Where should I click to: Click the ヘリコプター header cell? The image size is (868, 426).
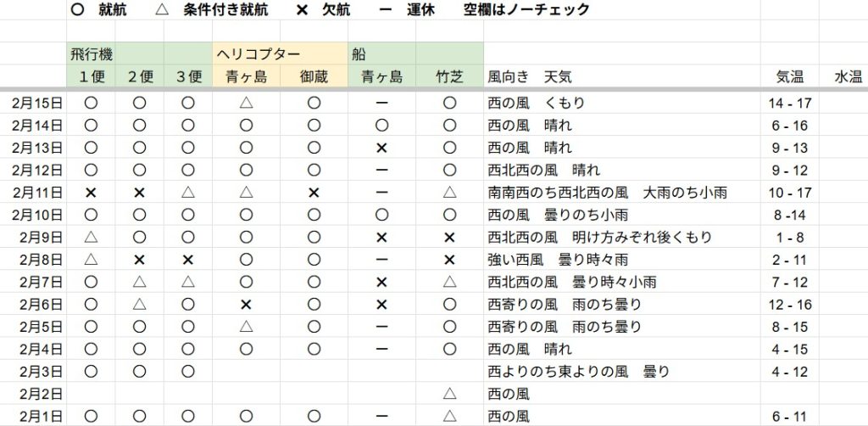click(258, 54)
